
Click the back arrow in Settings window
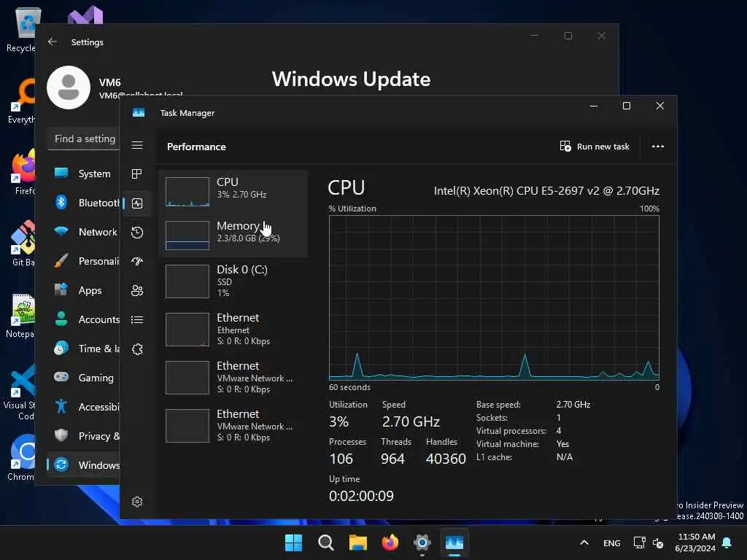point(53,42)
